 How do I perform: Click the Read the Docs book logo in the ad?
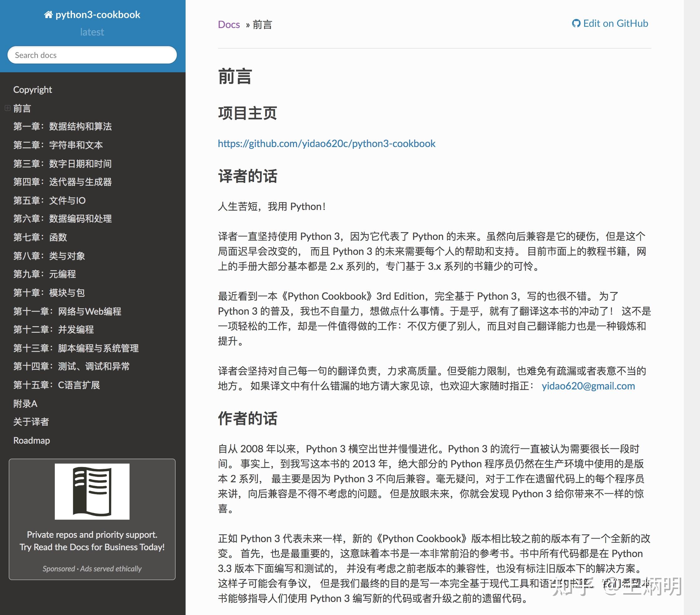tap(92, 491)
